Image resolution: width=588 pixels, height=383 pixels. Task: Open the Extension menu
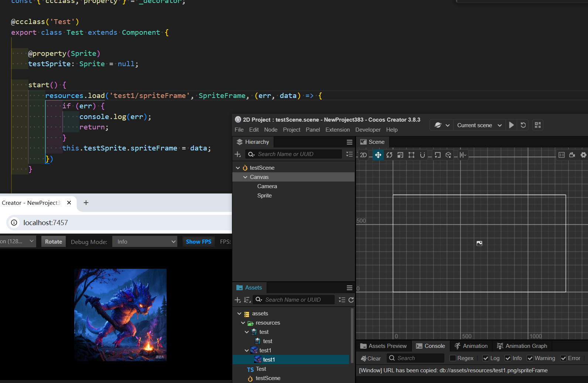(x=337, y=130)
